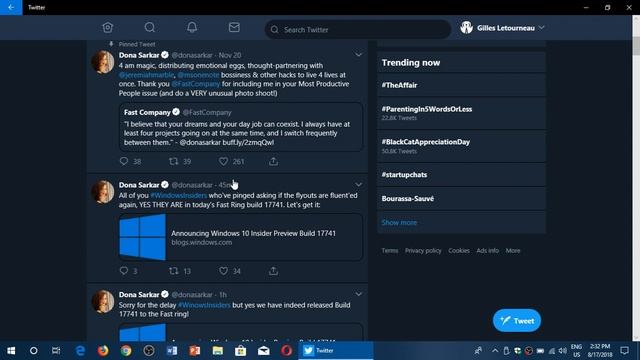Share the pinned Dona Sarkar tweet
This screenshot has width=640, height=360.
coord(273,161)
